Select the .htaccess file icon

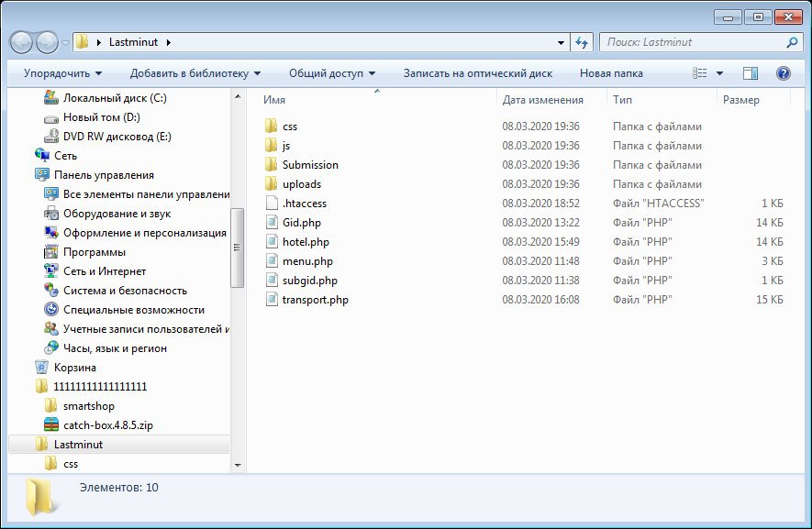coord(271,204)
